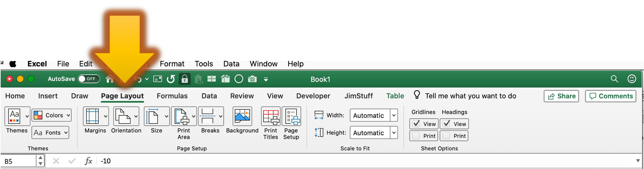Click the smiley feedback icon

click(x=632, y=79)
